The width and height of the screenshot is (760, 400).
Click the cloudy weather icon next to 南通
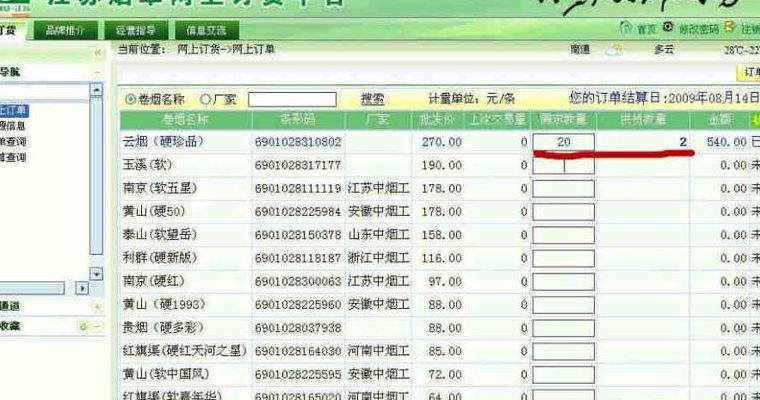coord(614,49)
